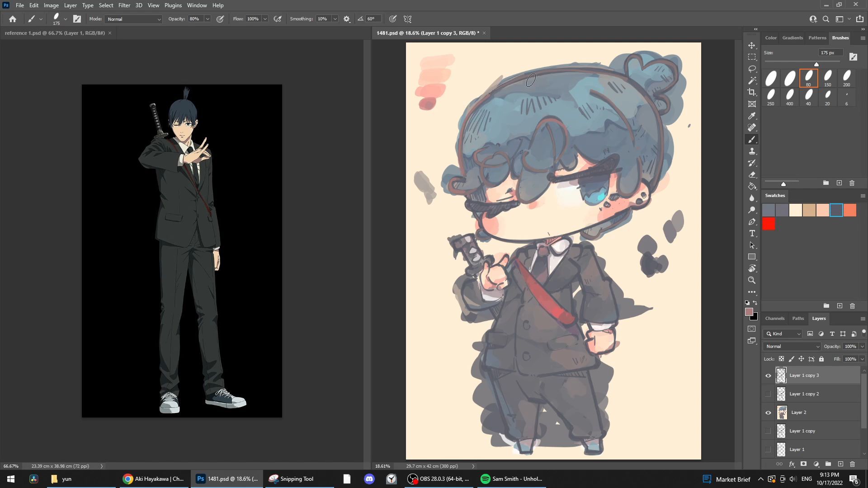
Task: Open the Filter menu
Action: click(x=124, y=5)
